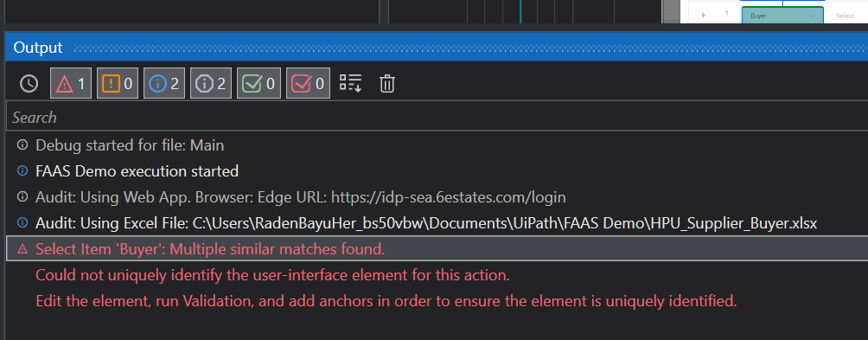Toggle the blue info filter showing 2
Viewport: 868px width, 340px height.
pos(164,84)
